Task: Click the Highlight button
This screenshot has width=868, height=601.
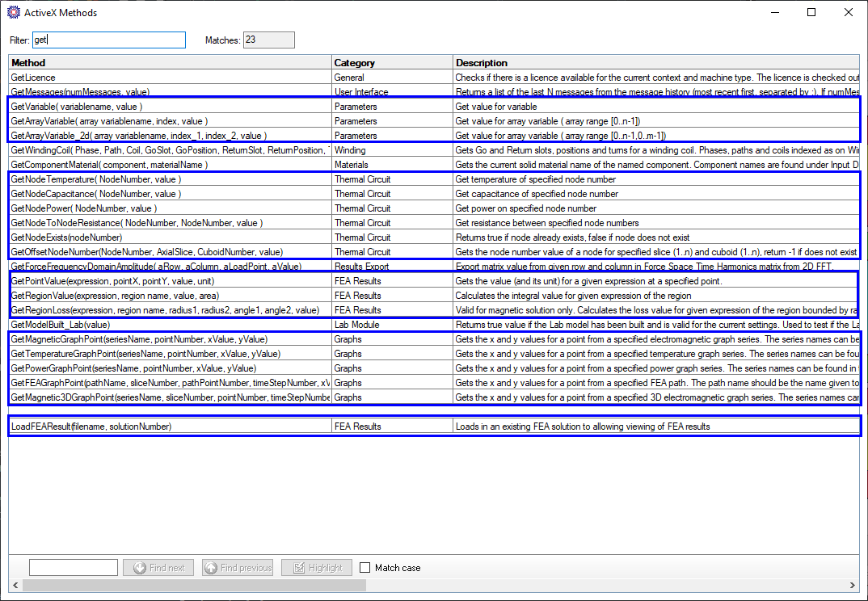Action: (317, 567)
